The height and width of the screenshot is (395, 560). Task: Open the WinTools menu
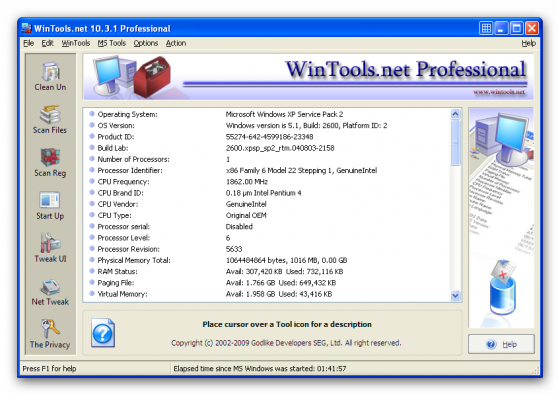76,43
